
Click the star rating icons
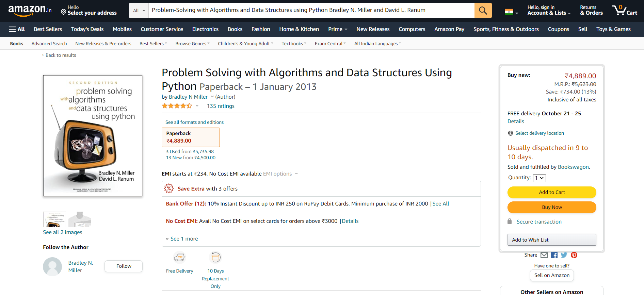[177, 106]
